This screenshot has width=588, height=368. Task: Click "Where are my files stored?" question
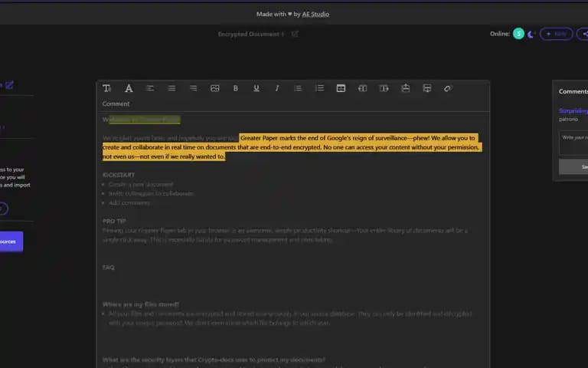(141, 304)
